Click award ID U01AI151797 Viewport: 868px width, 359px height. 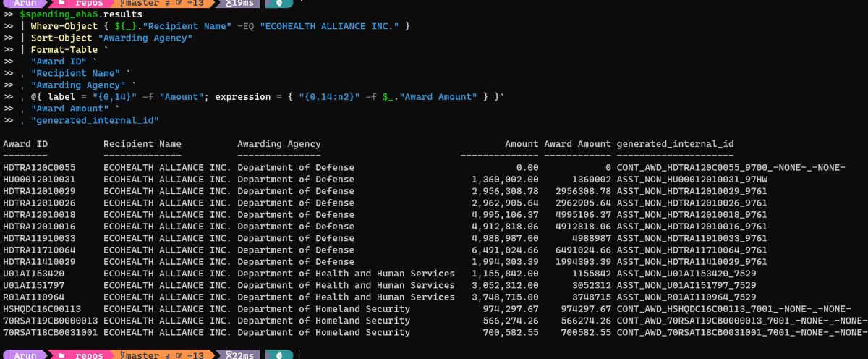[x=33, y=285]
